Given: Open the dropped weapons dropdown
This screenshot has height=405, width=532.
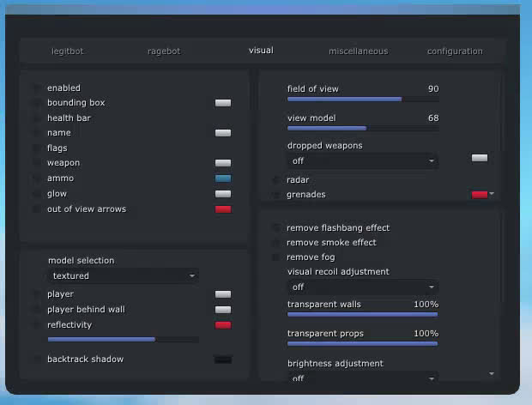Looking at the screenshot, I should tap(363, 160).
